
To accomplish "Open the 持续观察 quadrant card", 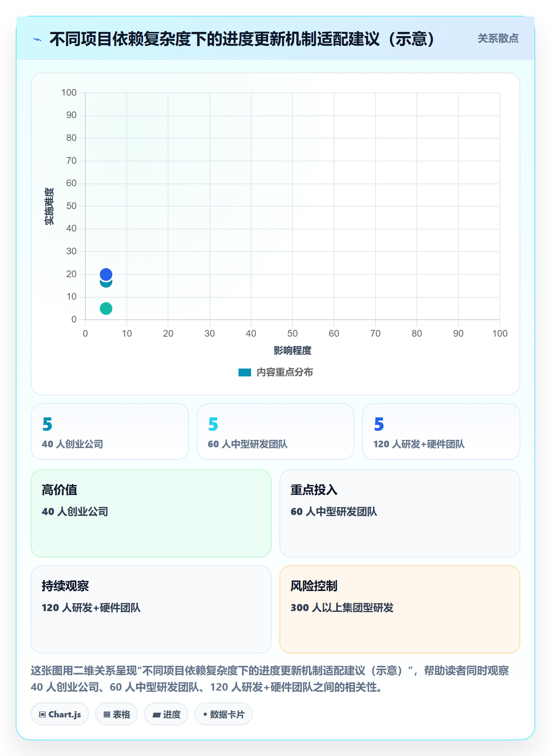I will tap(151, 610).
